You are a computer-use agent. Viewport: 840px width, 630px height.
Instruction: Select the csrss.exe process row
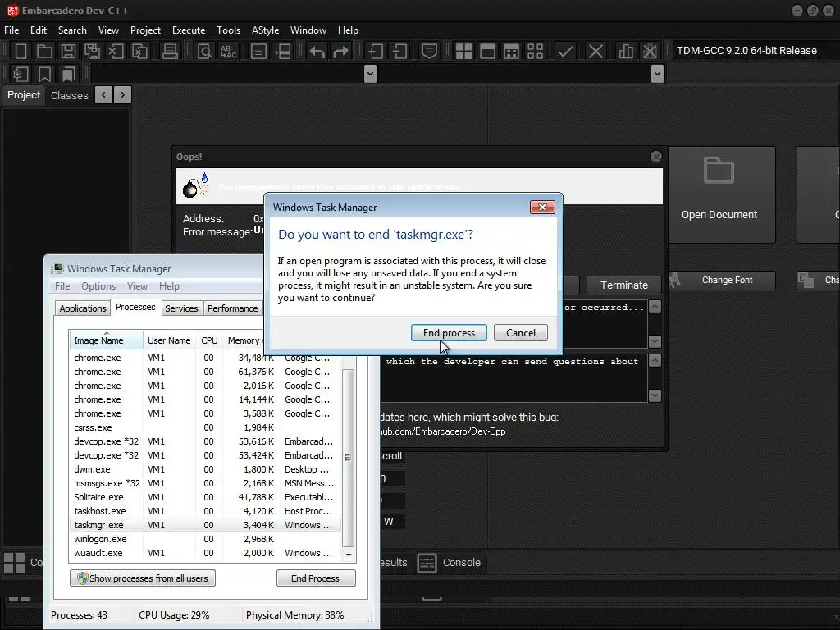point(204,427)
